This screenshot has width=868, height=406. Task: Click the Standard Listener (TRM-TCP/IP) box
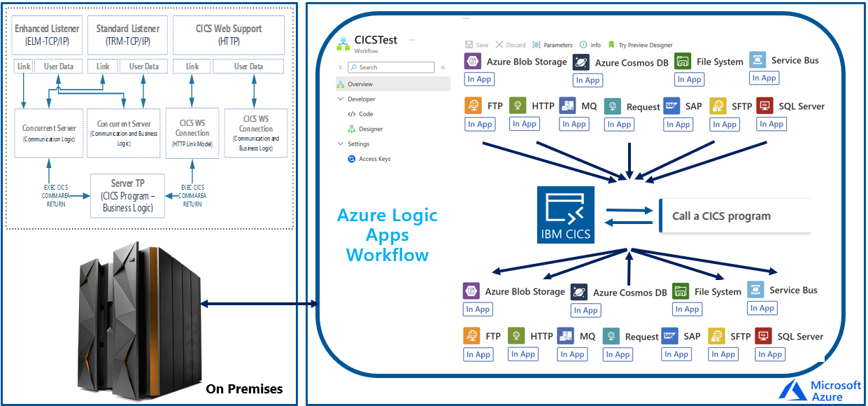click(x=127, y=34)
